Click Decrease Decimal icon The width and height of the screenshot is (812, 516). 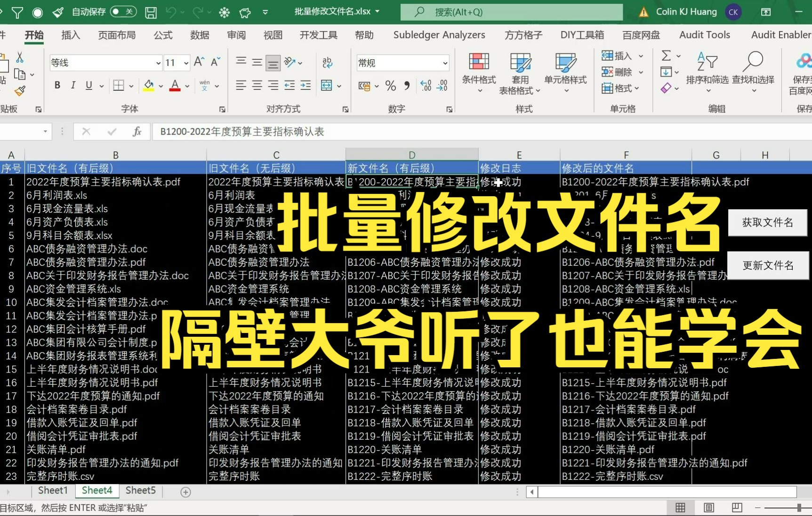click(442, 86)
